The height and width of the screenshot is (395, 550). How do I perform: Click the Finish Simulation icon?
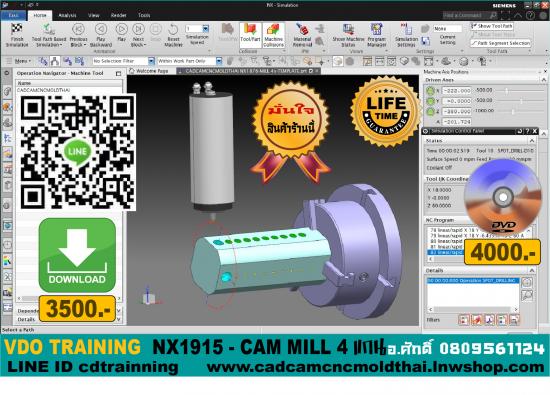pos(16,35)
